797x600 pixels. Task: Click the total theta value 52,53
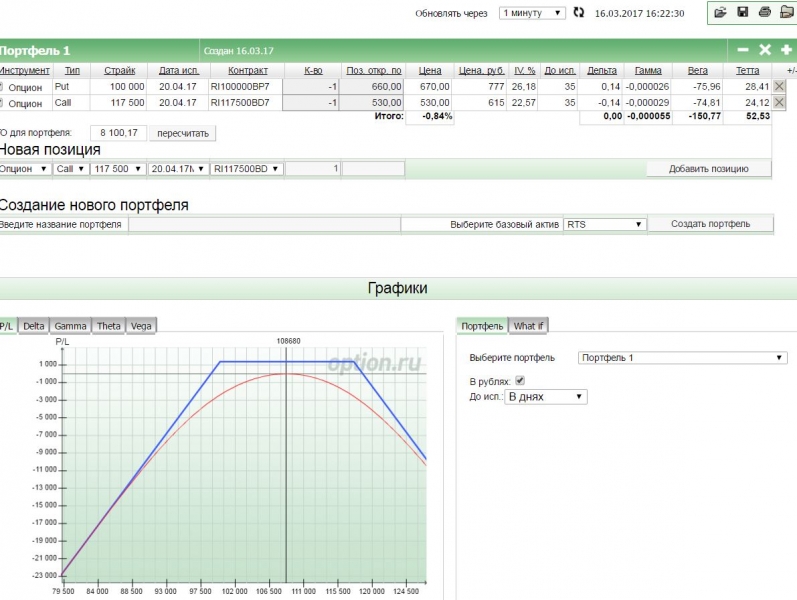[757, 116]
